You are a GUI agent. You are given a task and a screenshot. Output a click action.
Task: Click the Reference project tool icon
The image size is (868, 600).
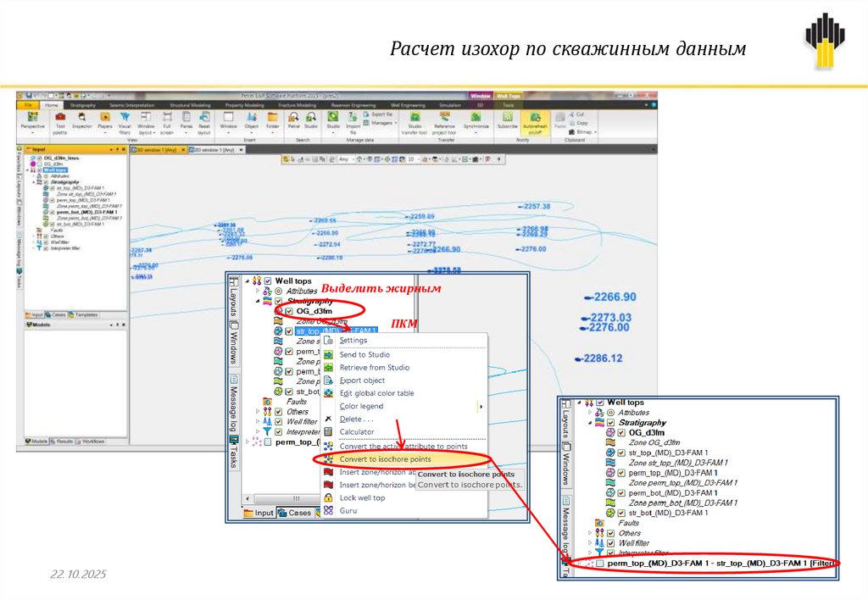click(x=444, y=119)
